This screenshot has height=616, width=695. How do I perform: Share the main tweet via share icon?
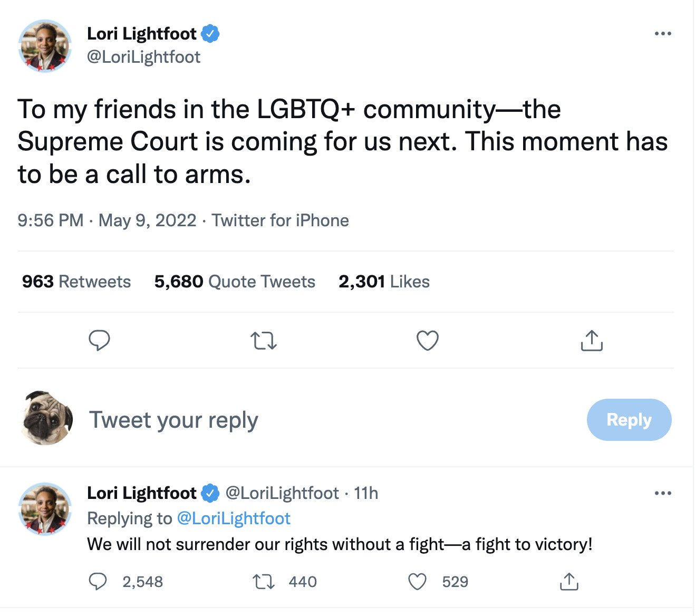click(x=592, y=341)
